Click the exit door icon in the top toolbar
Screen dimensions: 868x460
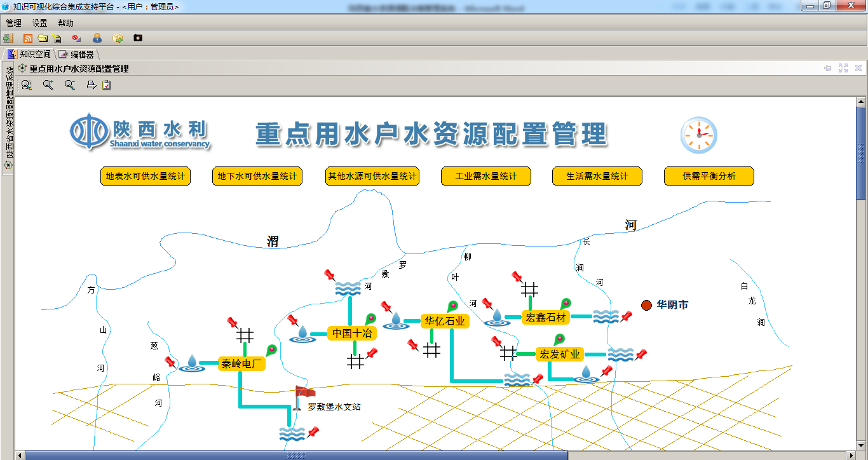(x=8, y=38)
